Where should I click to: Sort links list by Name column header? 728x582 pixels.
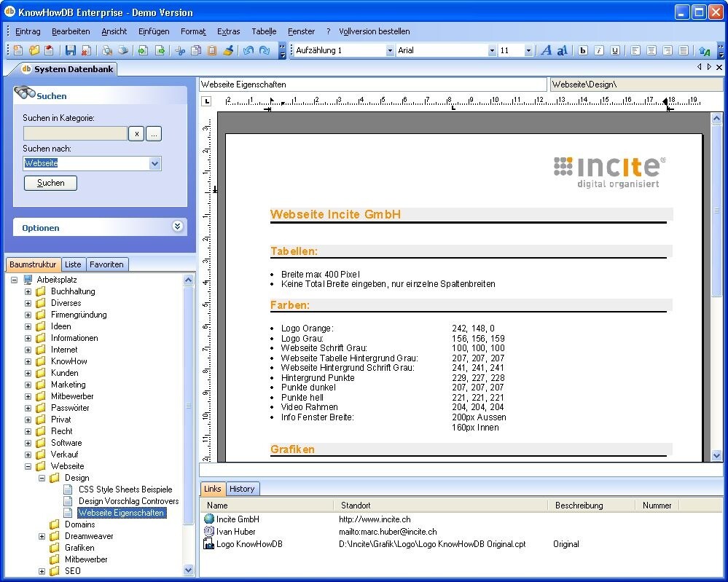[267, 505]
